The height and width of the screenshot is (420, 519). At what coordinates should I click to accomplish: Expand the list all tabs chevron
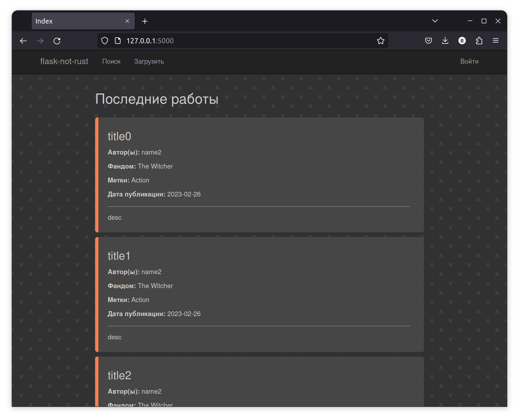pyautogui.click(x=435, y=21)
